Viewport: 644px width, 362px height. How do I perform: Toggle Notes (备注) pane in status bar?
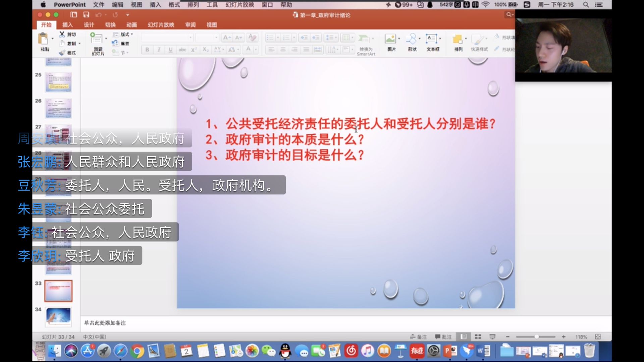[418, 337]
